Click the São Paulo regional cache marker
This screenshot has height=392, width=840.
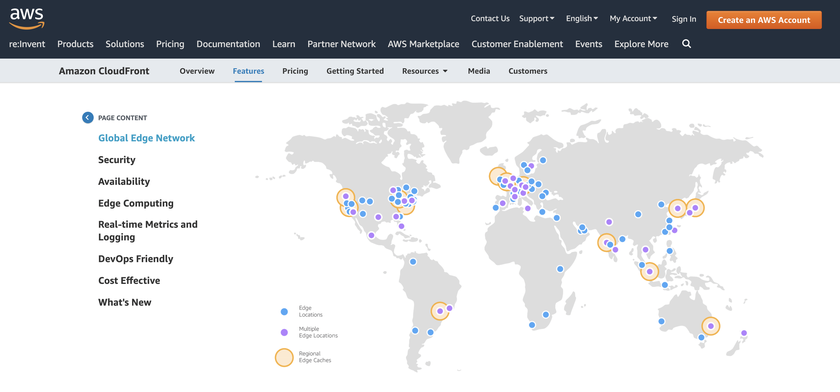click(440, 311)
